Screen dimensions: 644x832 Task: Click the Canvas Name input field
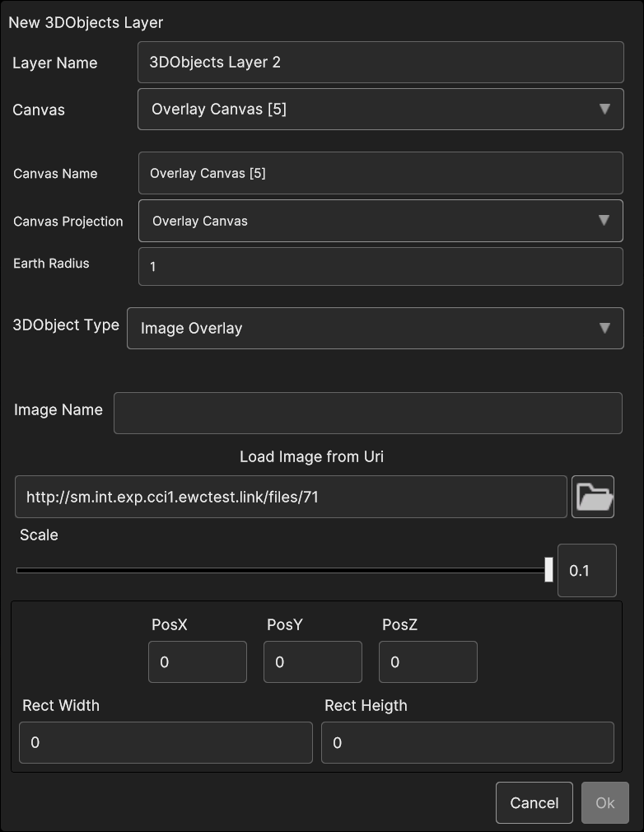380,174
